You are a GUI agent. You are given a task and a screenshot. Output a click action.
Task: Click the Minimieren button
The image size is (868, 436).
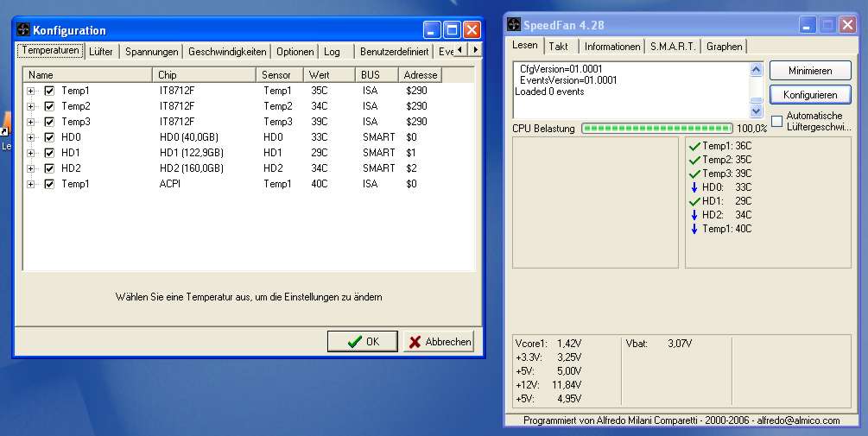(810, 71)
